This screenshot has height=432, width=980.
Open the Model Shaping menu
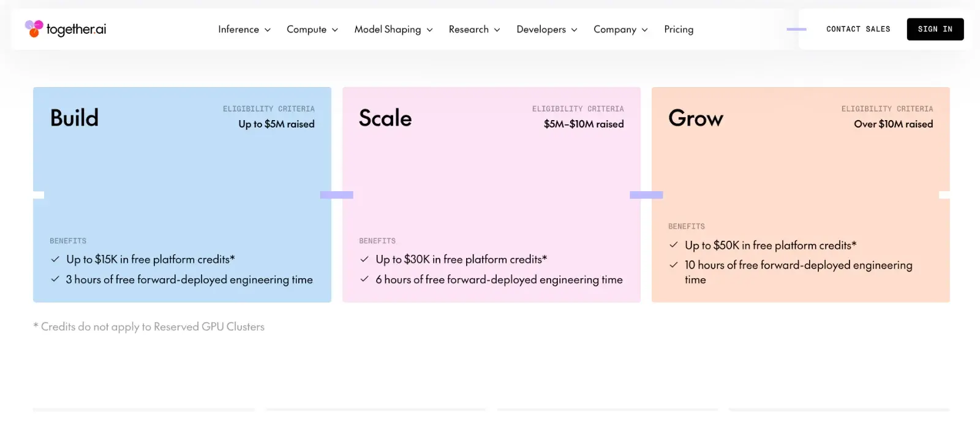pos(393,29)
